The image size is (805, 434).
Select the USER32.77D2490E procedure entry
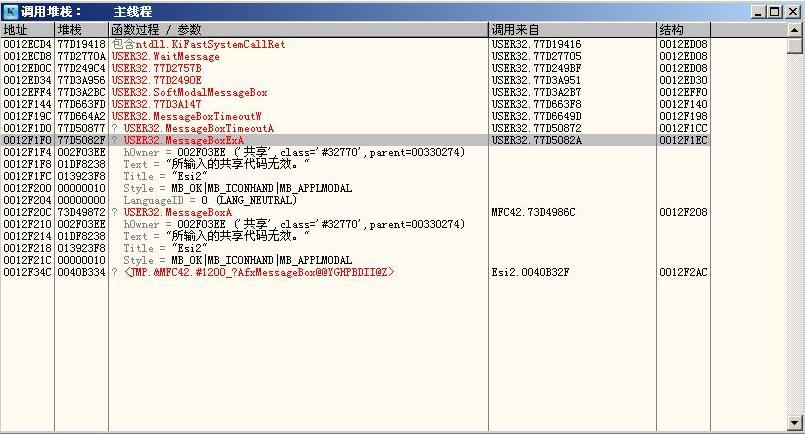pyautogui.click(x=157, y=80)
